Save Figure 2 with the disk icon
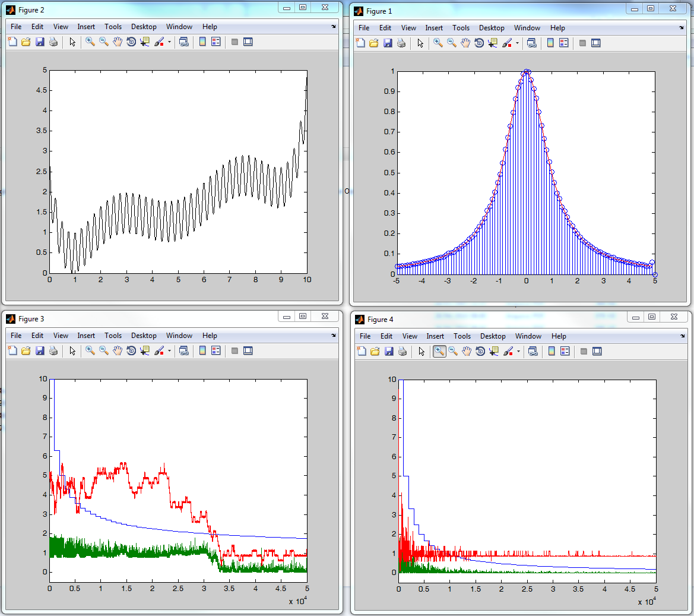Screen dimensions: 694x616 pos(40,42)
